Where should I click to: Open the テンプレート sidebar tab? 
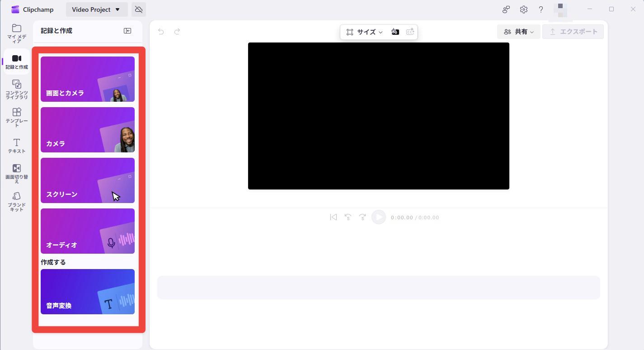(17, 117)
